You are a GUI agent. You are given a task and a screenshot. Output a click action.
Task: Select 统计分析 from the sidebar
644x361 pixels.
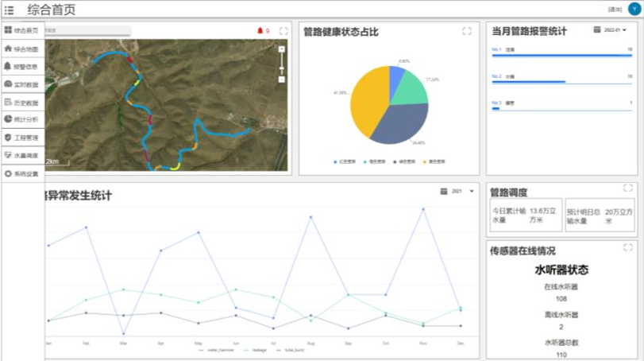click(21, 119)
